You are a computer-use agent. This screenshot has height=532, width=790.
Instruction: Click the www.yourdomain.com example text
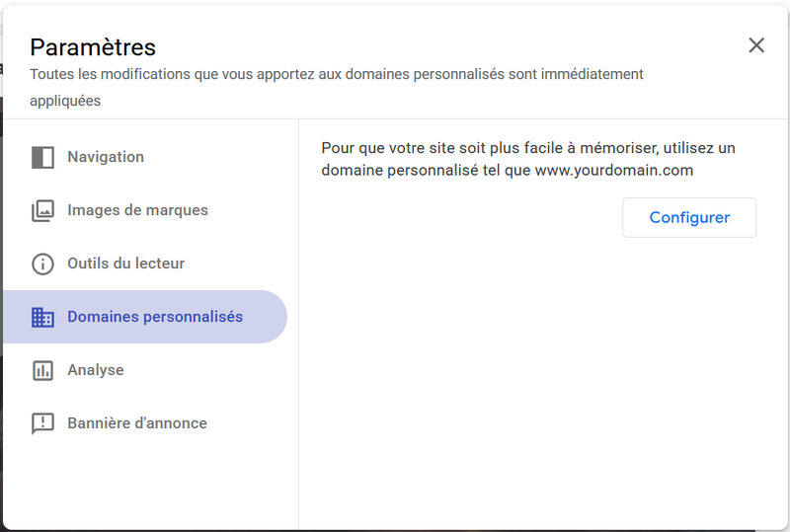point(614,170)
